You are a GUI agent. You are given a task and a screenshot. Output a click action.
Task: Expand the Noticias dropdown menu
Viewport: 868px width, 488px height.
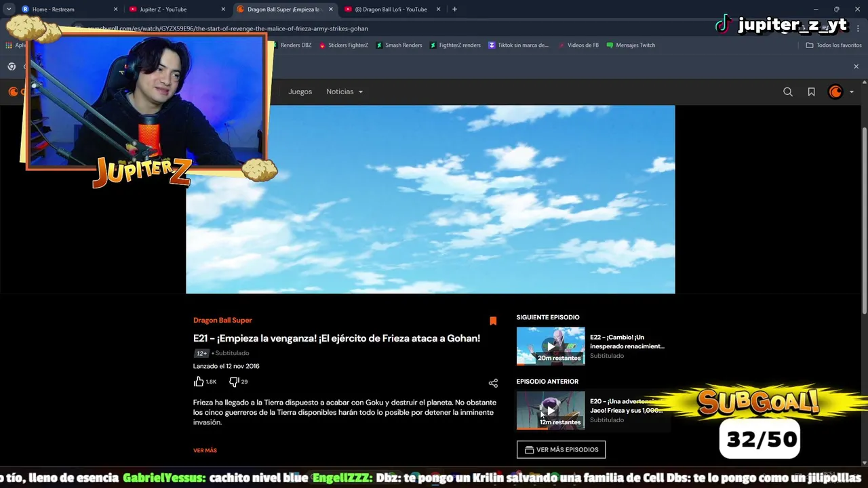point(344,91)
